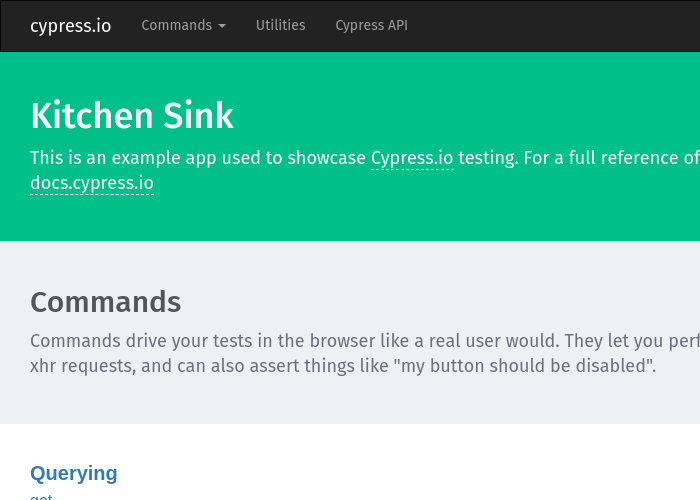Select the Kitchen Sink heading text

coord(132,116)
